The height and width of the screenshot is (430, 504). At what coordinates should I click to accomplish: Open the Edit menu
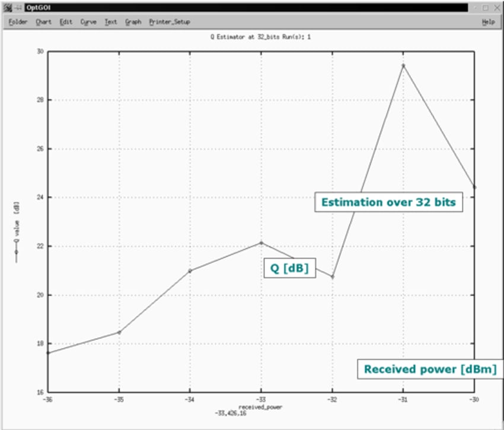coord(66,22)
